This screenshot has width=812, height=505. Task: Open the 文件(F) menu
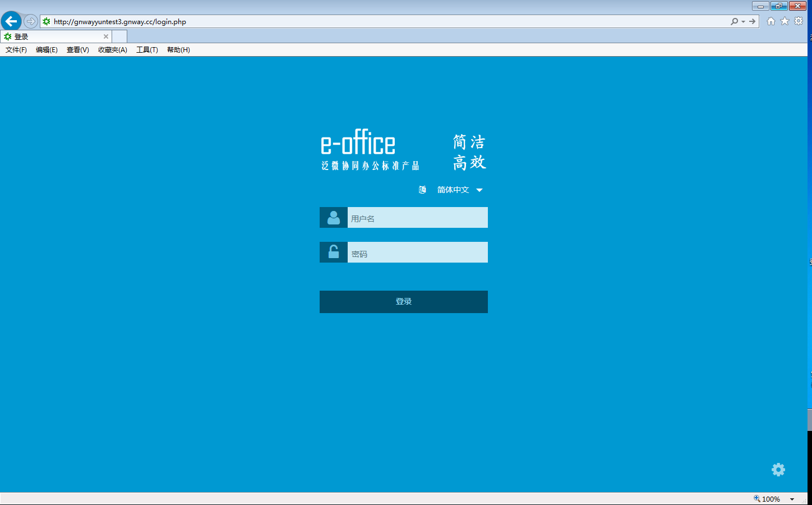tap(16, 50)
